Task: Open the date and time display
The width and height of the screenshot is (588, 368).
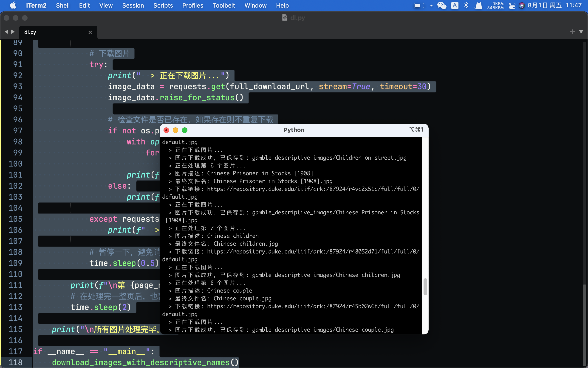Action: click(x=554, y=5)
